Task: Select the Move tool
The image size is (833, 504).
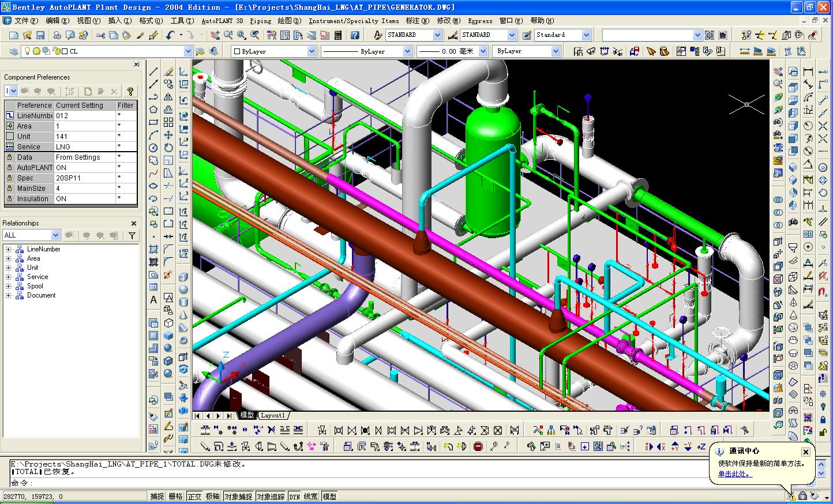Action: [168, 135]
